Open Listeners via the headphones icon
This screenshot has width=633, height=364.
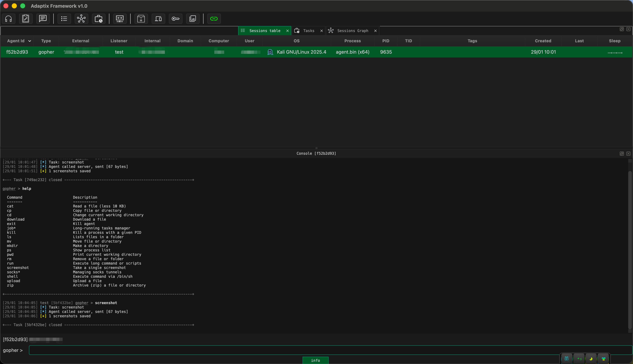8,19
